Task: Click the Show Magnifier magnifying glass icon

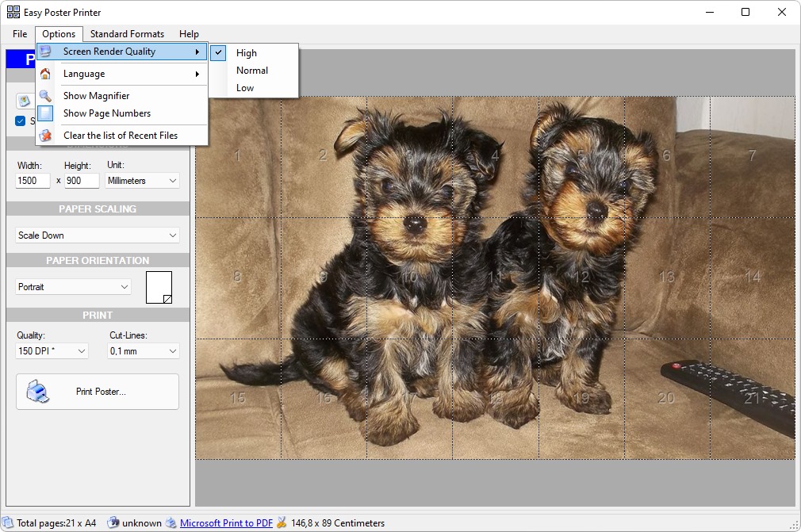Action: 45,95
